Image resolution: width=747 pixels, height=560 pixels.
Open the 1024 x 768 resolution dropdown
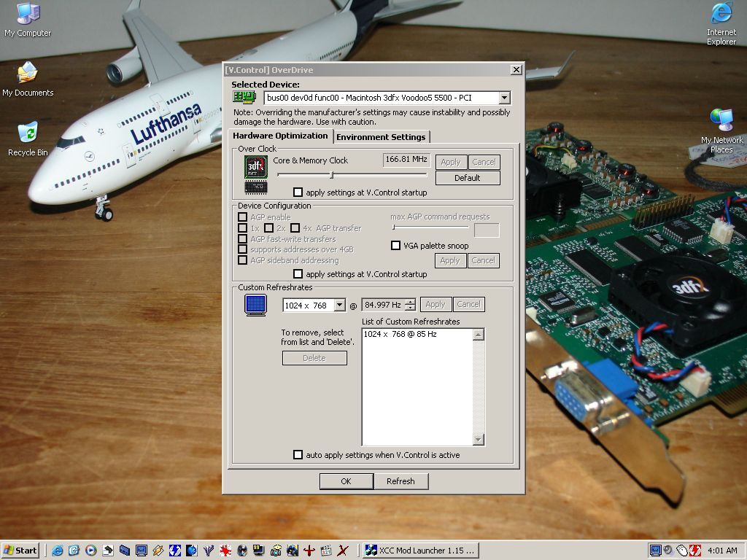pos(339,305)
